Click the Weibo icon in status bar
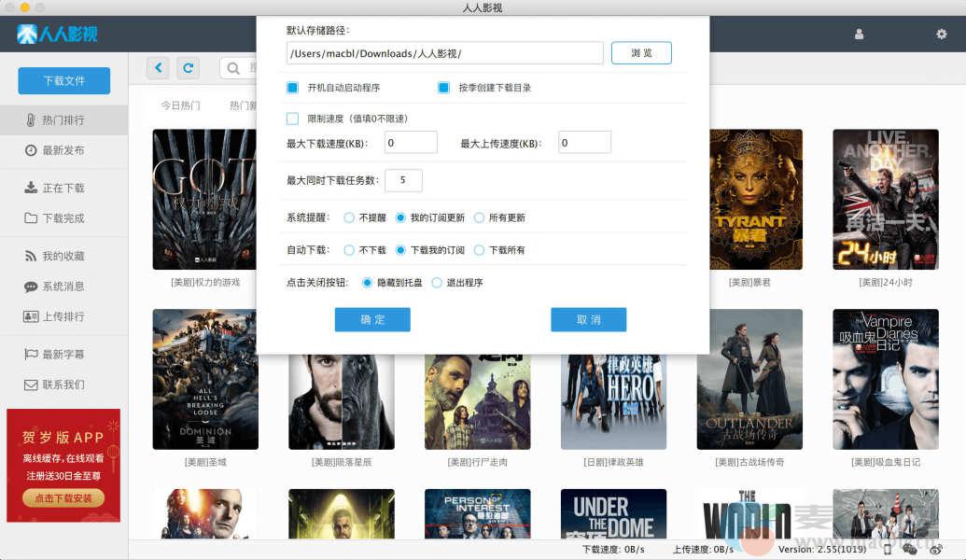This screenshot has height=560, width=966. 935,550
